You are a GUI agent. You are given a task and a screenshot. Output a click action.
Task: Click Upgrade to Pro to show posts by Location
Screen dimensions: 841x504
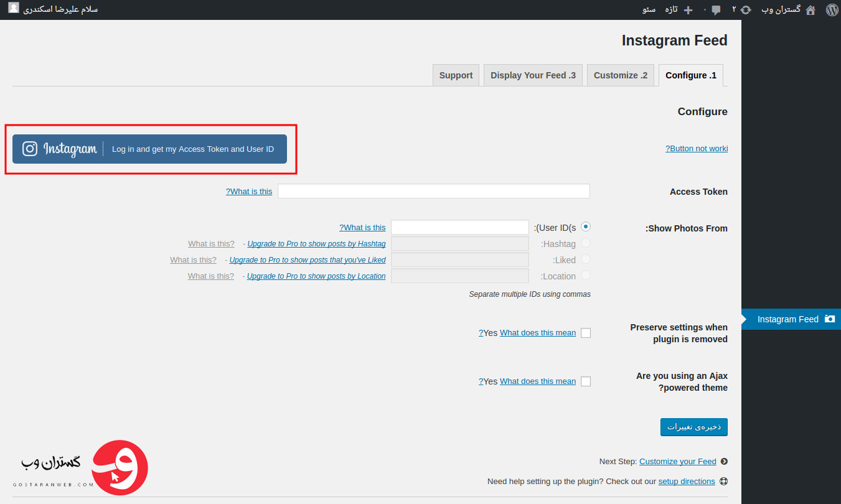pyautogui.click(x=316, y=276)
